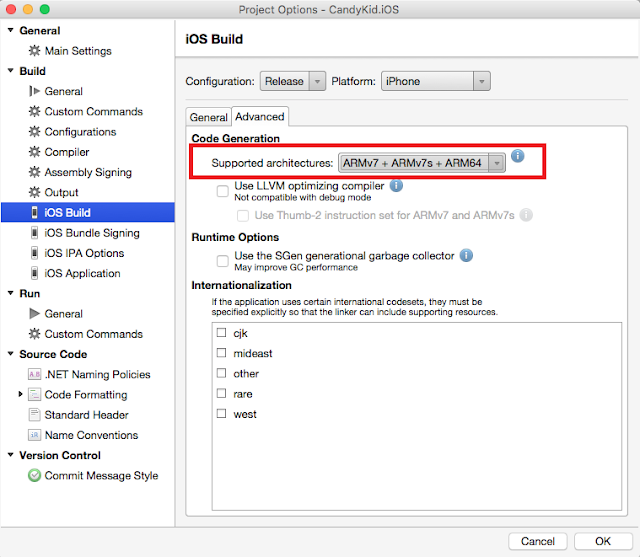This screenshot has width=640, height=557.
Task: Click info icon for SGen garbage collector
Action: (466, 255)
